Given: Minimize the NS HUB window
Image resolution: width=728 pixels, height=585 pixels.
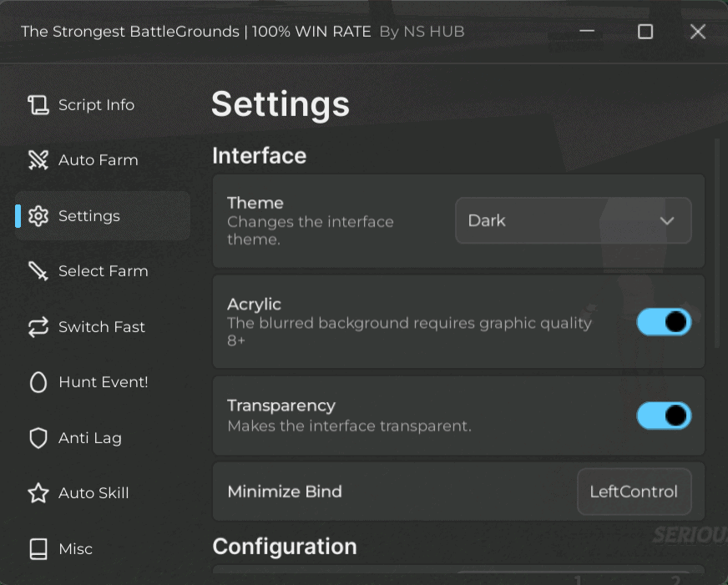Looking at the screenshot, I should [587, 32].
